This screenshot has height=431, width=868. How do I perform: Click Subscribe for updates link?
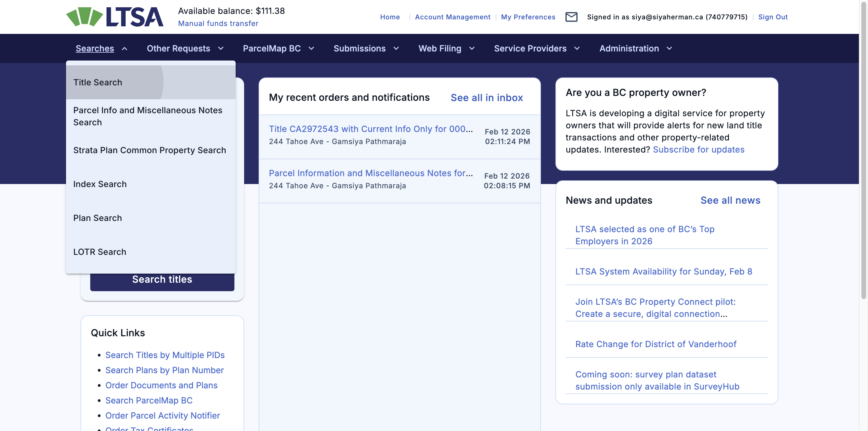coord(698,150)
